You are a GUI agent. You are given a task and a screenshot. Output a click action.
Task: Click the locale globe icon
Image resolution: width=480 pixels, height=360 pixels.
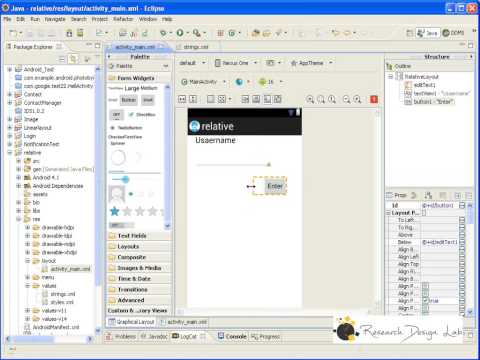pyautogui.click(x=239, y=82)
